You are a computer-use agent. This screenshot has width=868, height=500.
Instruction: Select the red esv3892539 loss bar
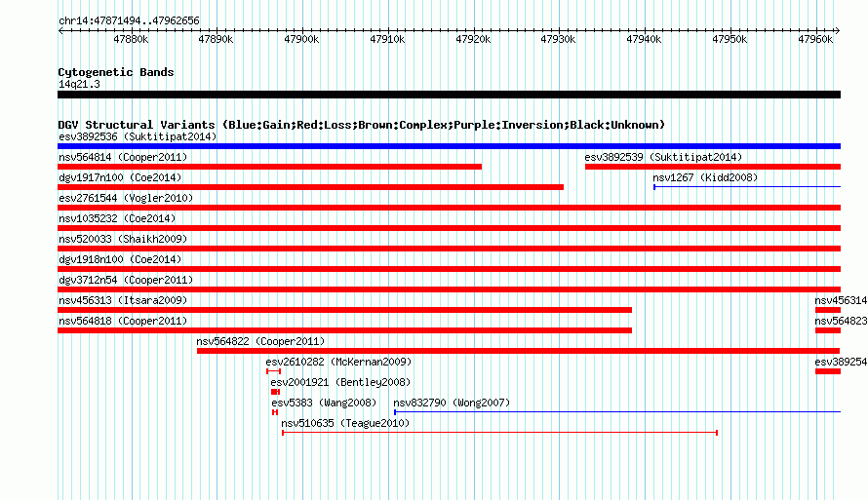[713, 167]
